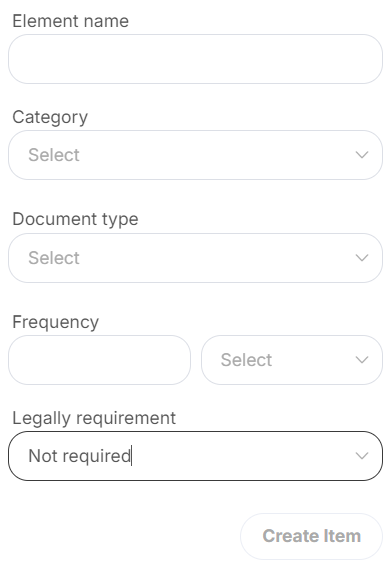This screenshot has height=565, width=391.
Task: Click the Frequency label
Action: point(55,322)
